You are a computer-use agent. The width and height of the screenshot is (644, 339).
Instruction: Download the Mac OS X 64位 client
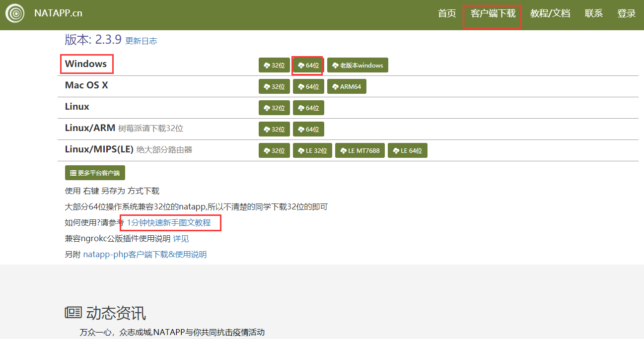click(x=308, y=86)
